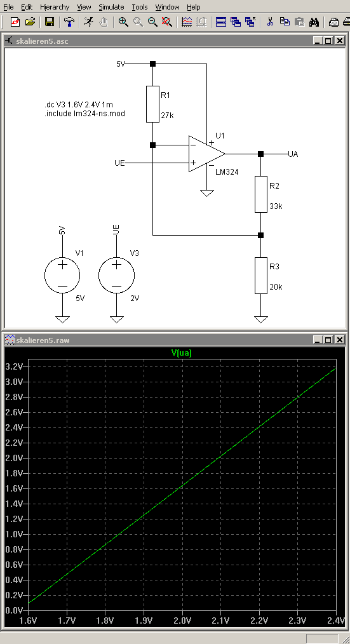Cascade windows with toolbar icon

click(236, 22)
